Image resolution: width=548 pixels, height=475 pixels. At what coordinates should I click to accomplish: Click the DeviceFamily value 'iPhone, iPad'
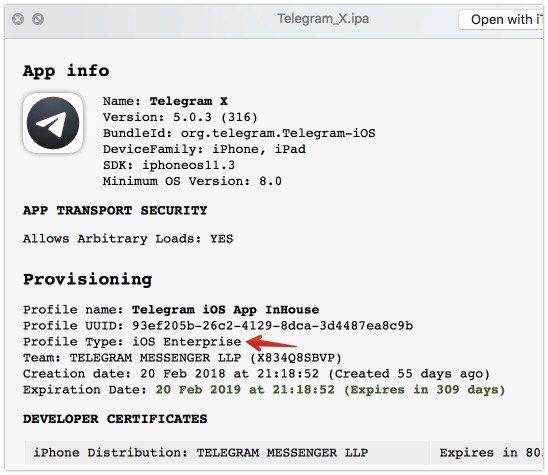tap(259, 149)
